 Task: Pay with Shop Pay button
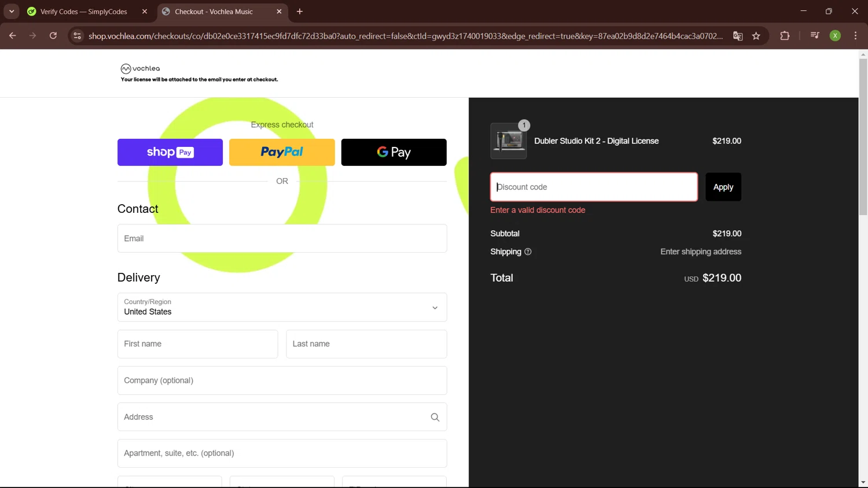pos(170,152)
